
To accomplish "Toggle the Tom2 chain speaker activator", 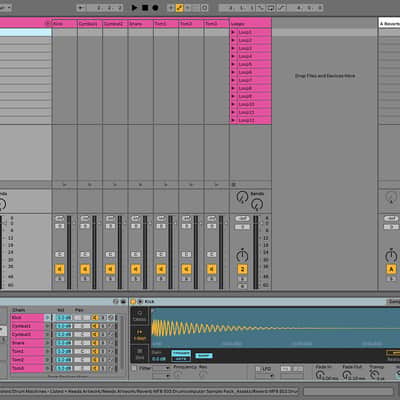I will tap(95, 360).
